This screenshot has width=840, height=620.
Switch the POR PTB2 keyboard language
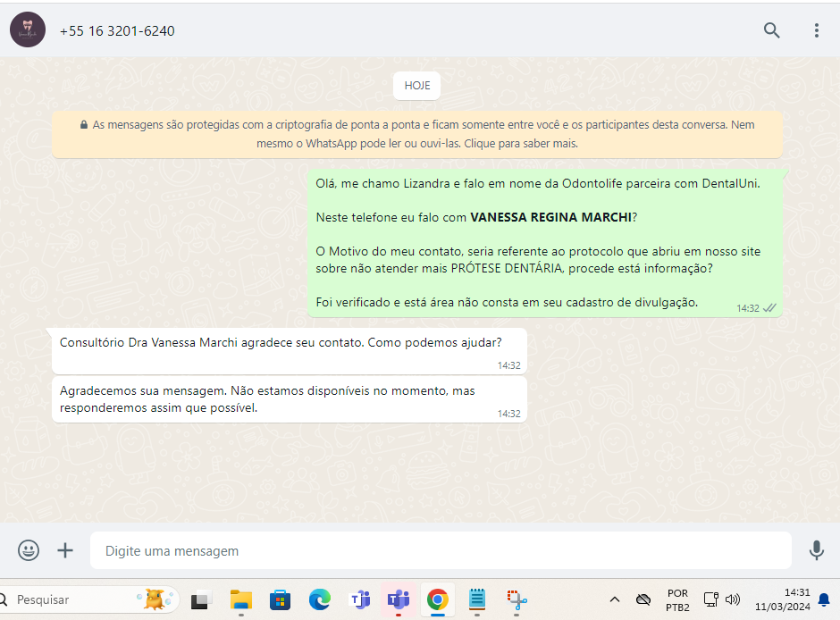677,599
